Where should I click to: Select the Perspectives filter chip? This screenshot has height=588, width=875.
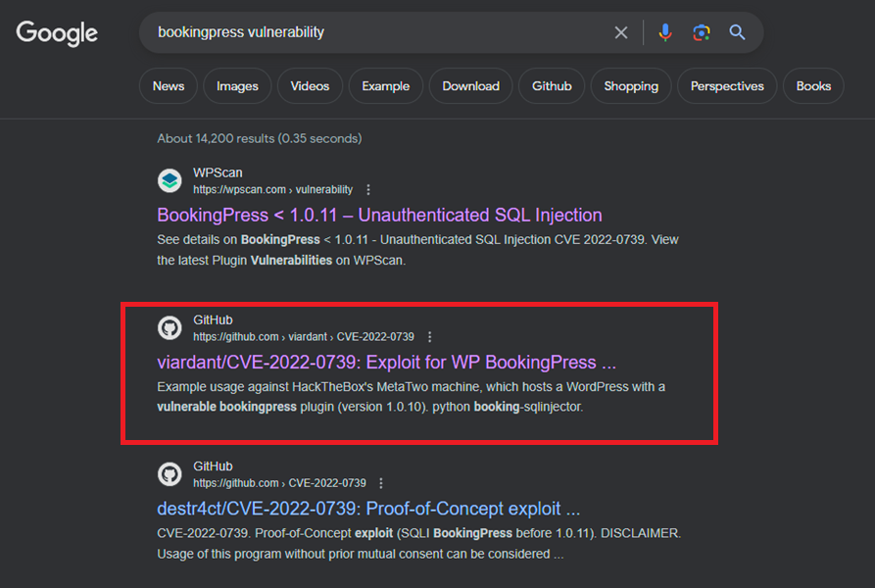coord(727,86)
